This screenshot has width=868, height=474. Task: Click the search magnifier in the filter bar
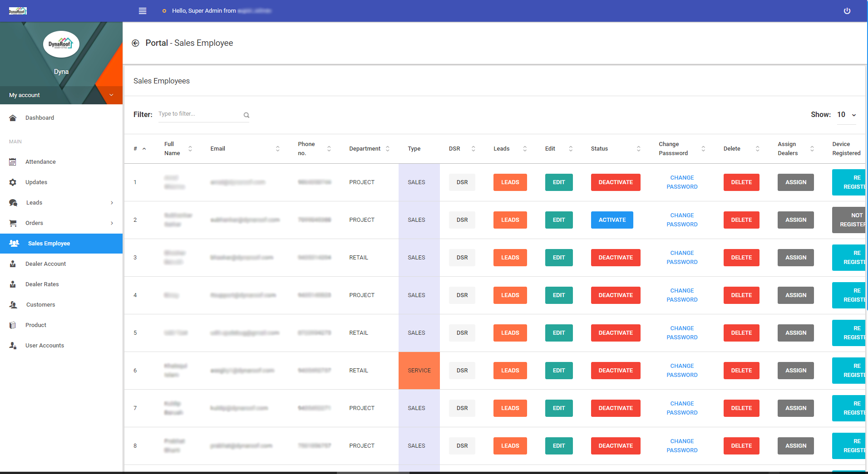tap(246, 114)
